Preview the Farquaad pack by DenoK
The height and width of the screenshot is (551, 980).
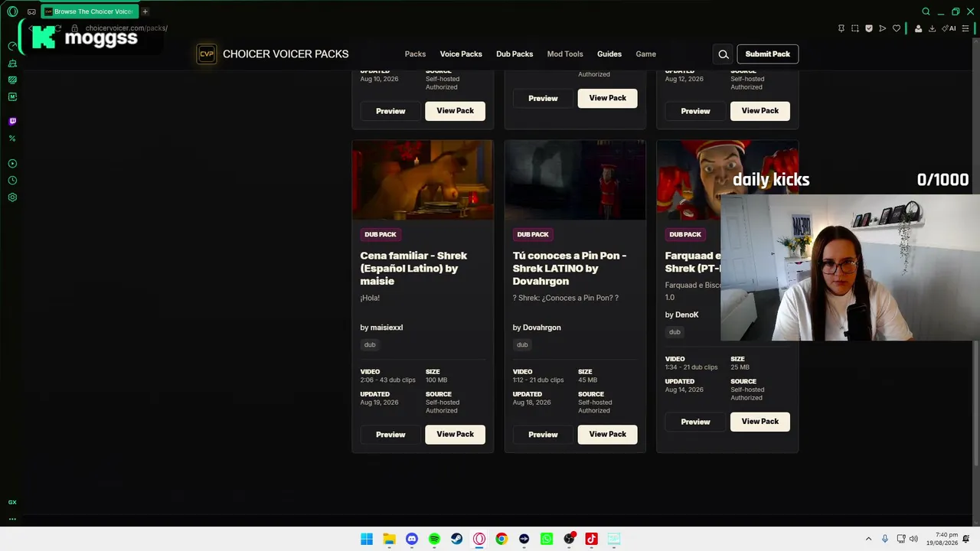[x=695, y=422]
